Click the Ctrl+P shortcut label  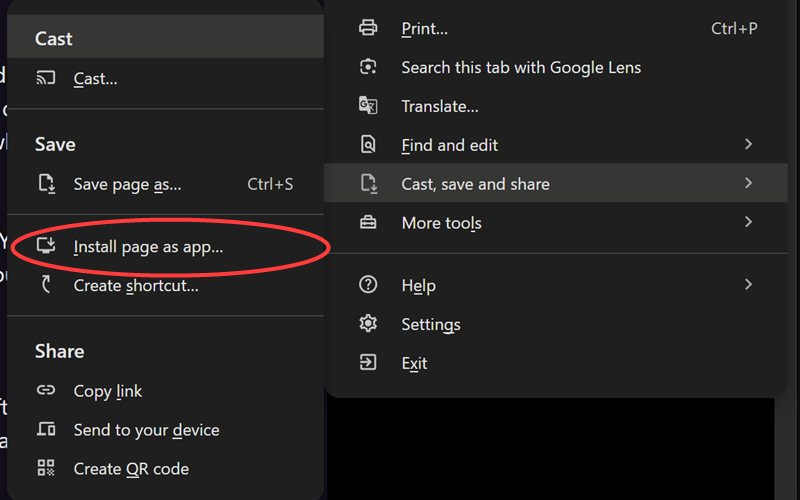[x=734, y=28]
